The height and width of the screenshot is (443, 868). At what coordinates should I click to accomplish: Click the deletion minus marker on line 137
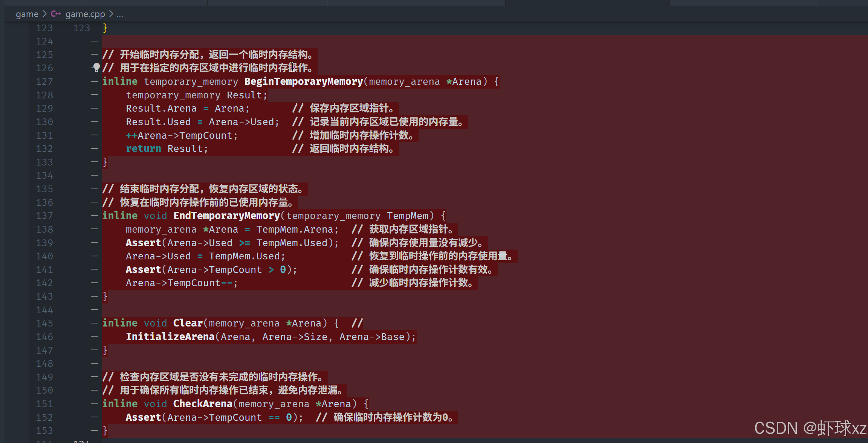95,216
